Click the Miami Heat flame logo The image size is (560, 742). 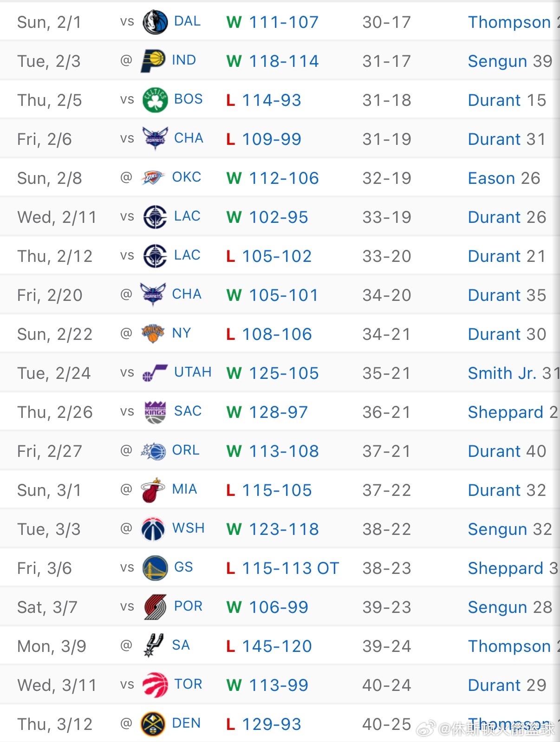(153, 490)
